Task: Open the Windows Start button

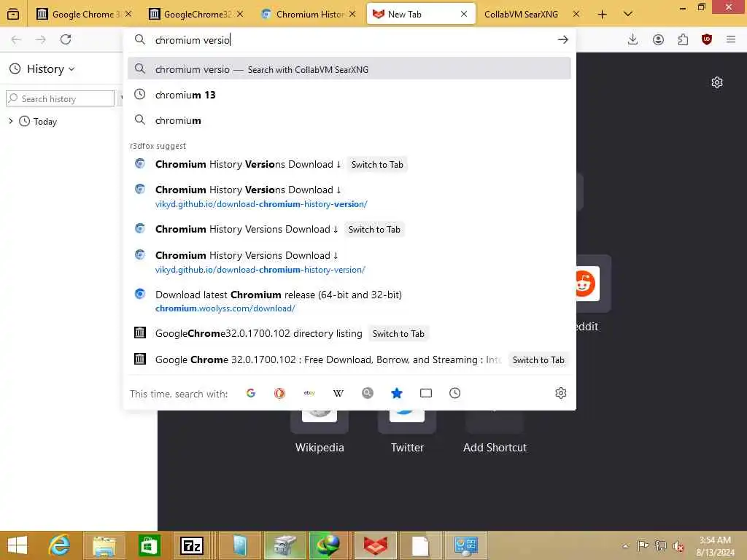Action: [18, 545]
